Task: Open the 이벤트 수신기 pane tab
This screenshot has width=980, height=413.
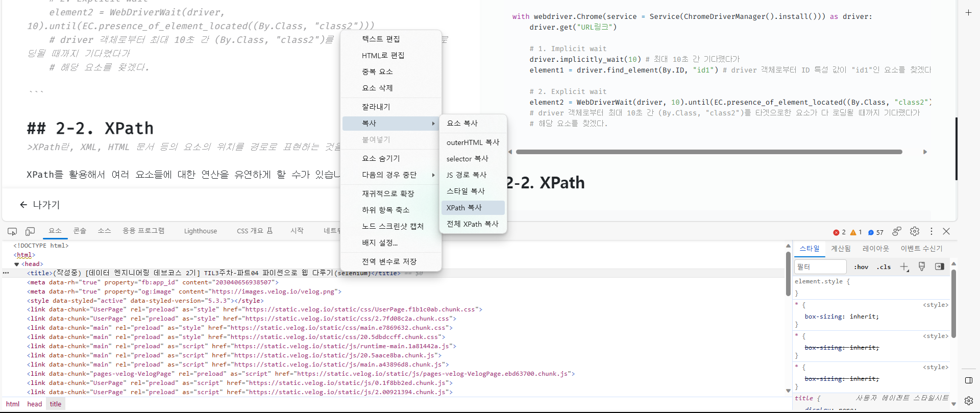Action: [x=921, y=249]
